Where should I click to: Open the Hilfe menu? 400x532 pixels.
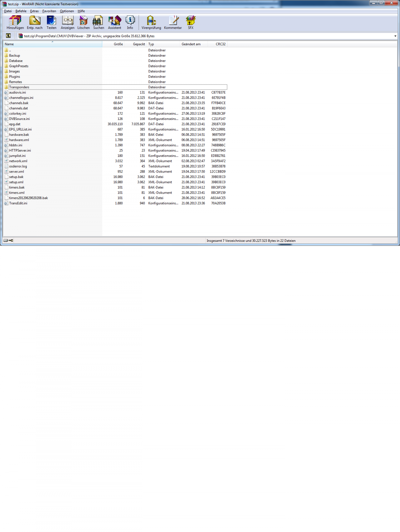point(81,11)
